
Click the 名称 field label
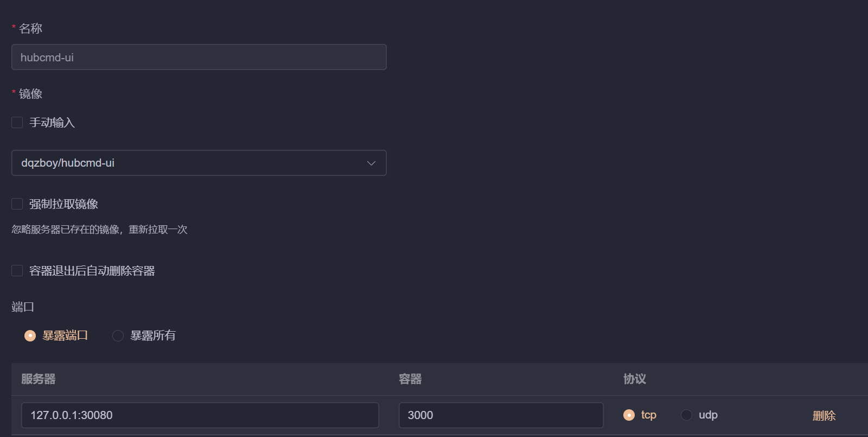point(30,29)
